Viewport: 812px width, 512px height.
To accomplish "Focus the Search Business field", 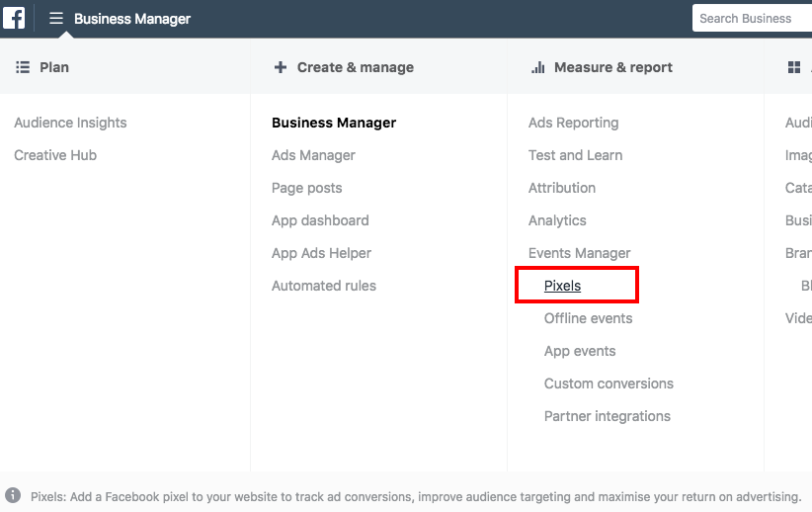I will coord(752,18).
